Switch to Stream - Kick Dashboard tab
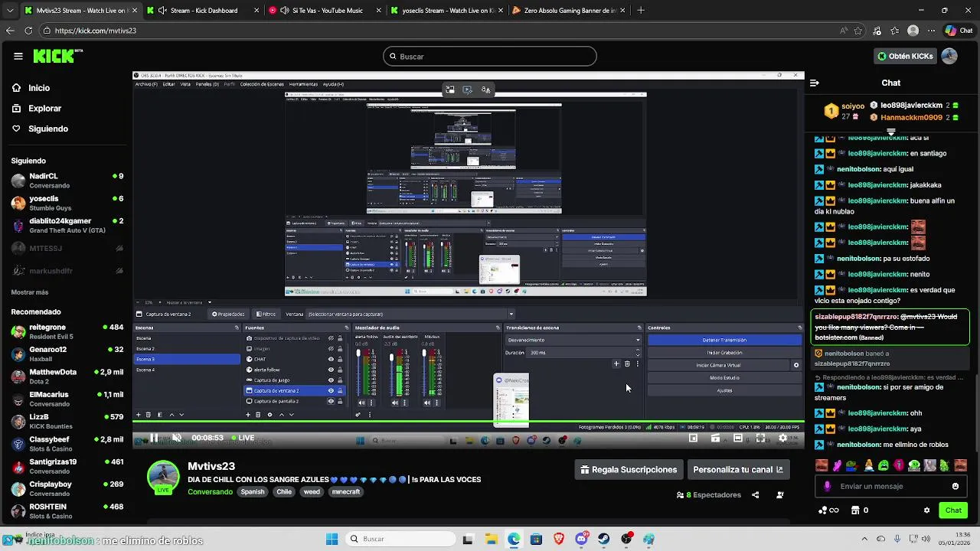The image size is (980, 551). 203,11
